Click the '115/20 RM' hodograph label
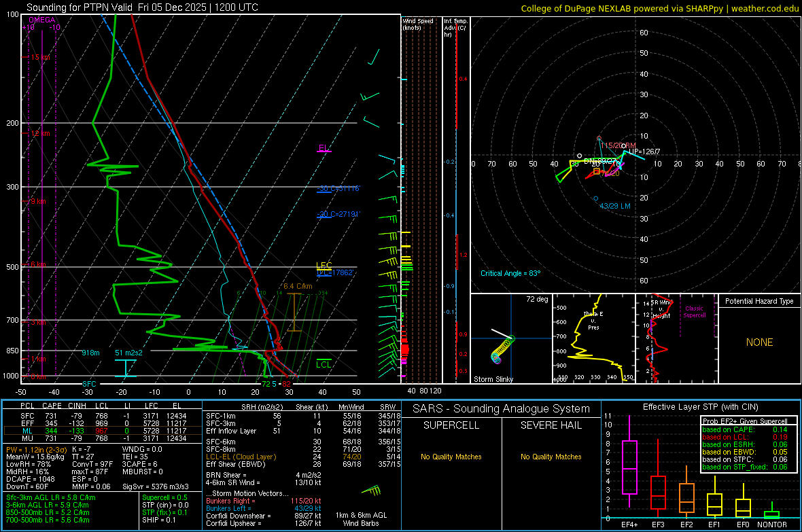Screen dimensions: 802x532 pyautogui.click(x=618, y=146)
